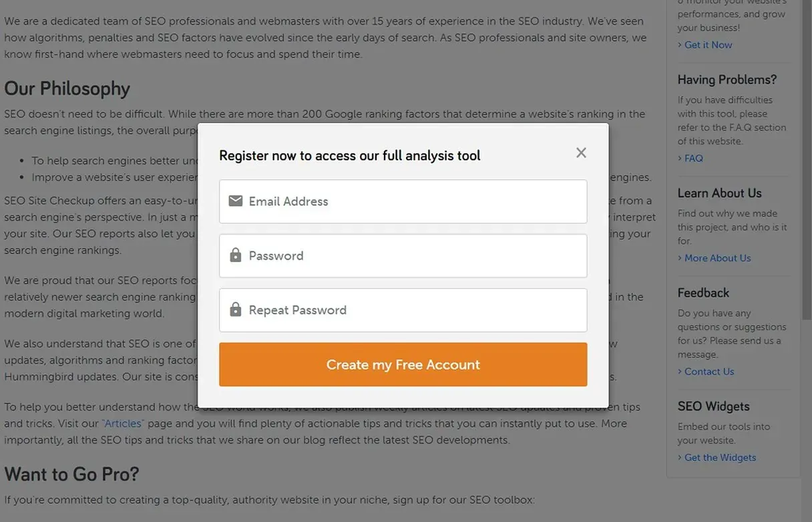Select the Repeat Password input box
Image resolution: width=812 pixels, height=522 pixels.
(x=414, y=309)
